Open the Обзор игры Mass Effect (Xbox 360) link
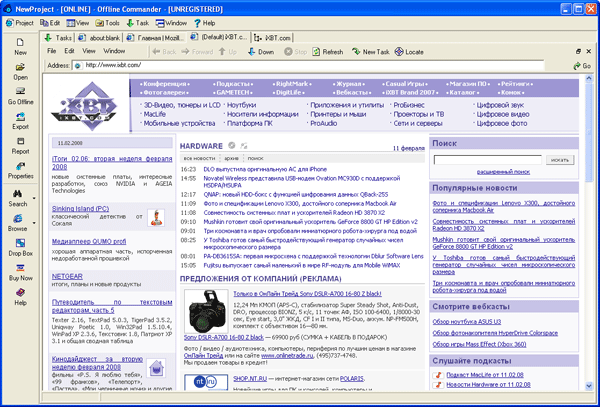 (x=479, y=344)
